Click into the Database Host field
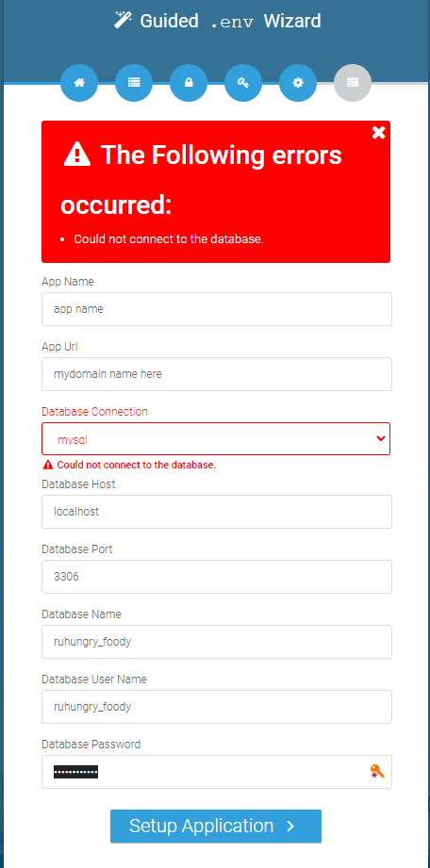 pyautogui.click(x=217, y=512)
